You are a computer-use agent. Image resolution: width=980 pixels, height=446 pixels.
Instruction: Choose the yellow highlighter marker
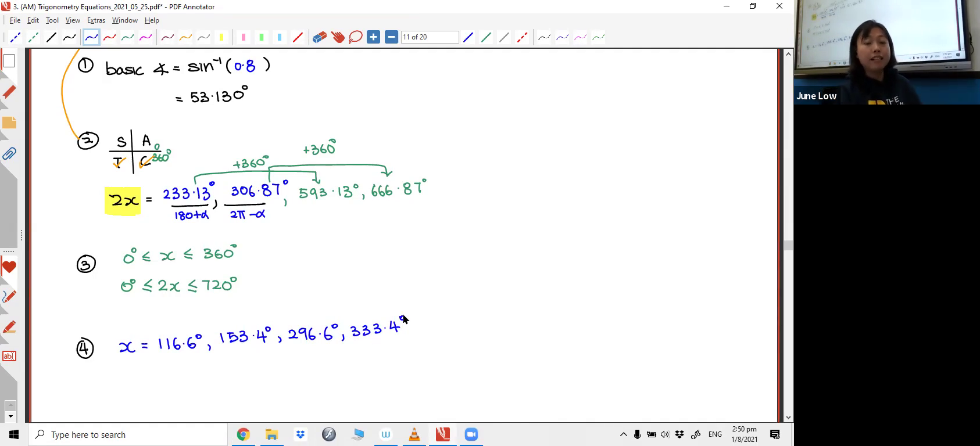click(x=221, y=37)
